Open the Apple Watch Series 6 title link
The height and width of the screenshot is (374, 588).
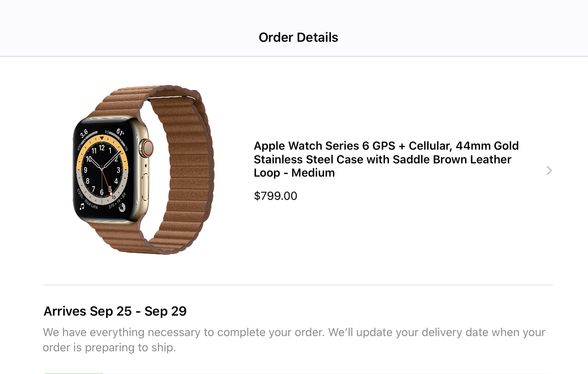pyautogui.click(x=386, y=159)
